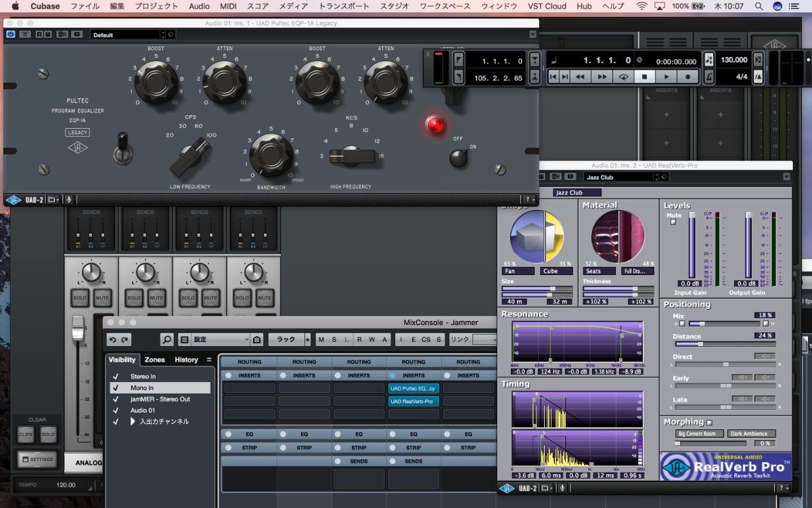Open the RealVerb Seats material selector
Image resolution: width=812 pixels, height=508 pixels.
tap(600, 271)
